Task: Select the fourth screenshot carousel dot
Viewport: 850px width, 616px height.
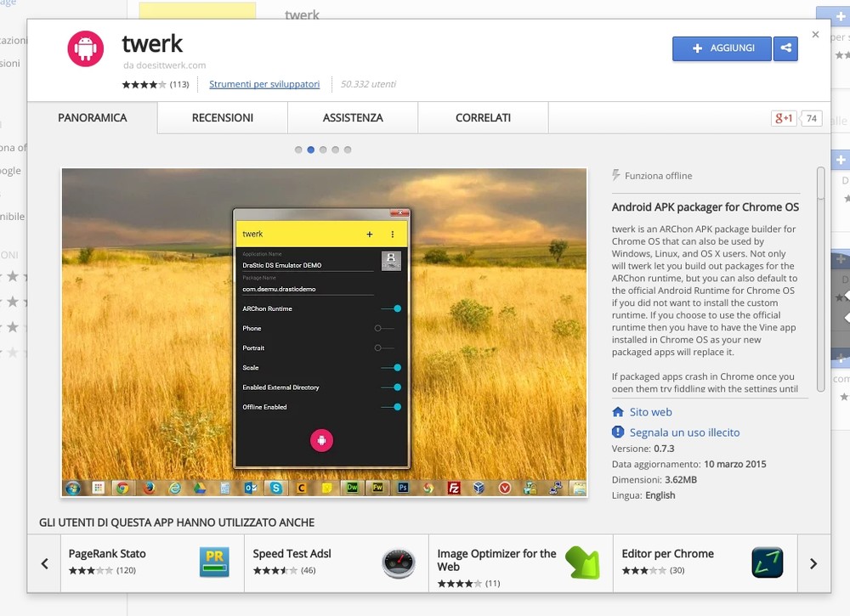Action: pyautogui.click(x=336, y=150)
